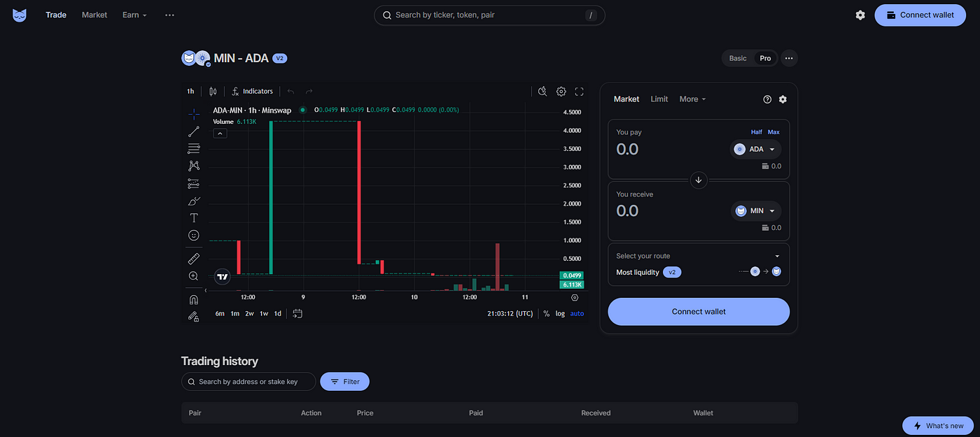
Task: Open the emoji icons tool
Action: coord(194,236)
